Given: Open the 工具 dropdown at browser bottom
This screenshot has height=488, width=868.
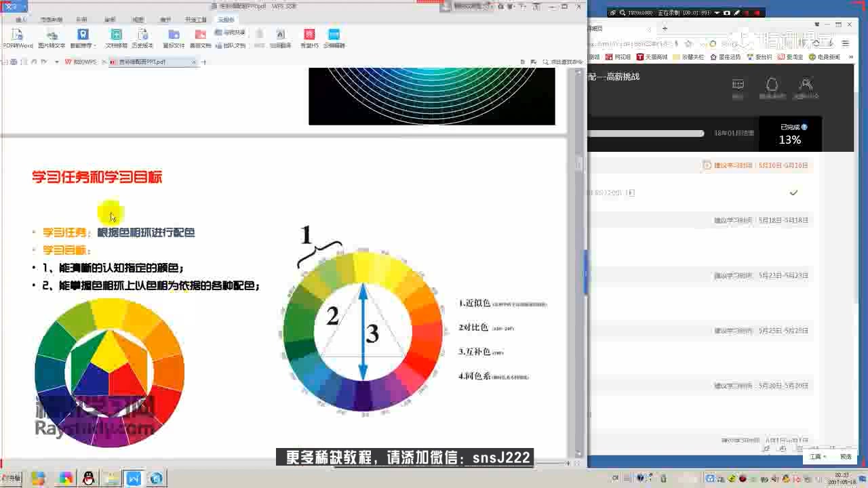Looking at the screenshot, I should [x=817, y=457].
